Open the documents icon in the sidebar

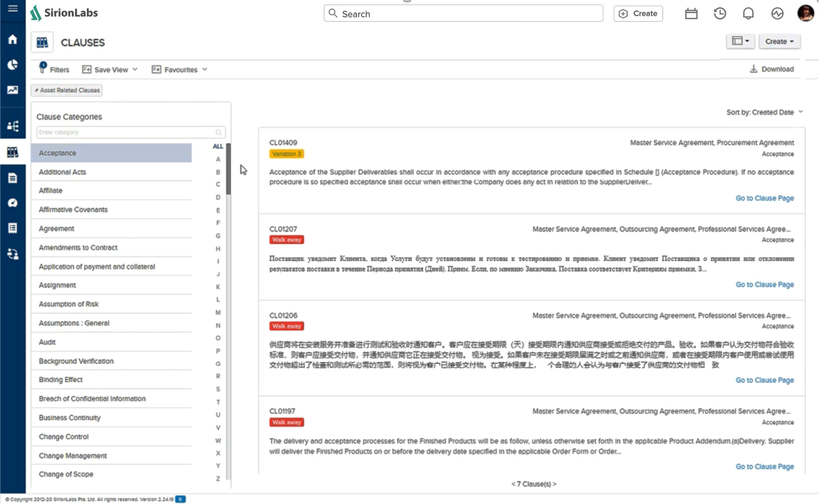[13, 178]
